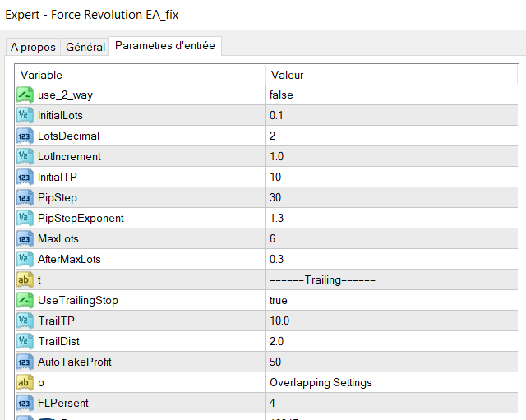This screenshot has height=420, width=526.
Task: Click the UseTrailingStop boolean type icon
Action: [x=24, y=300]
